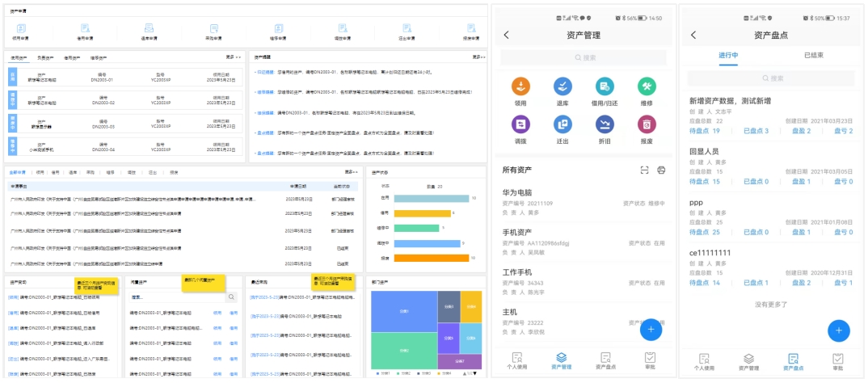The height and width of the screenshot is (383, 868).
Task: Tap the printer icon beside 所有资产
Action: tap(661, 170)
